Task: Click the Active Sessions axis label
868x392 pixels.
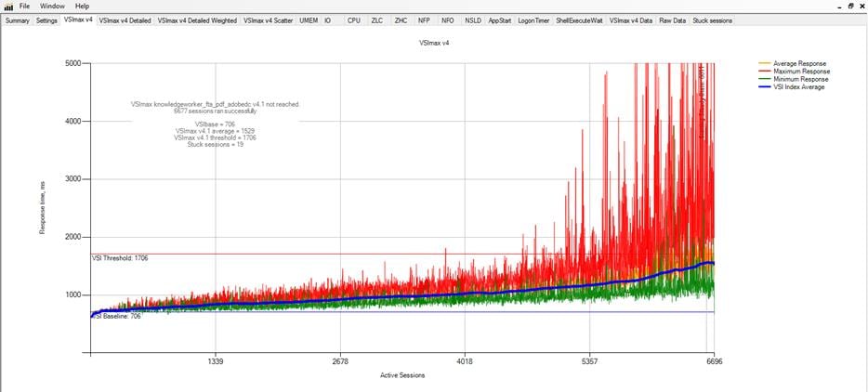Action: pyautogui.click(x=402, y=375)
